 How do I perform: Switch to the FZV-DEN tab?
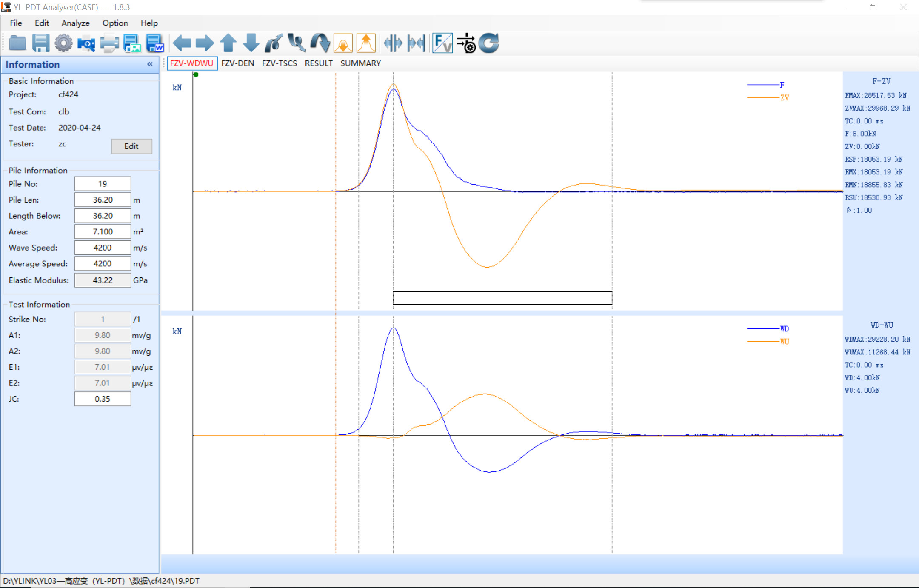[x=237, y=63]
